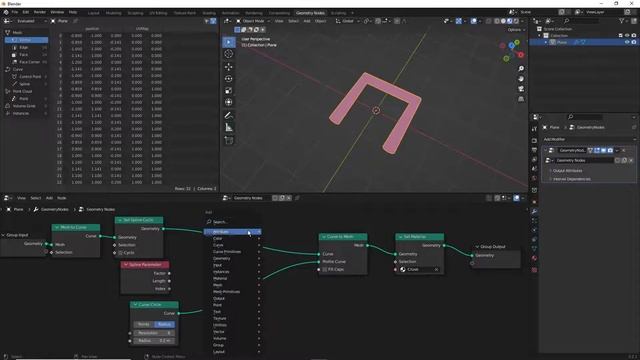The image size is (640, 360).
Task: Toggle modifier show in viewport icon
Action: tap(603, 150)
